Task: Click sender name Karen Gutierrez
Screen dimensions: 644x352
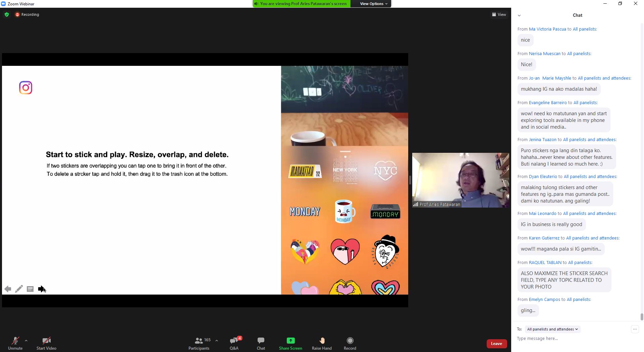Action: [x=544, y=238]
